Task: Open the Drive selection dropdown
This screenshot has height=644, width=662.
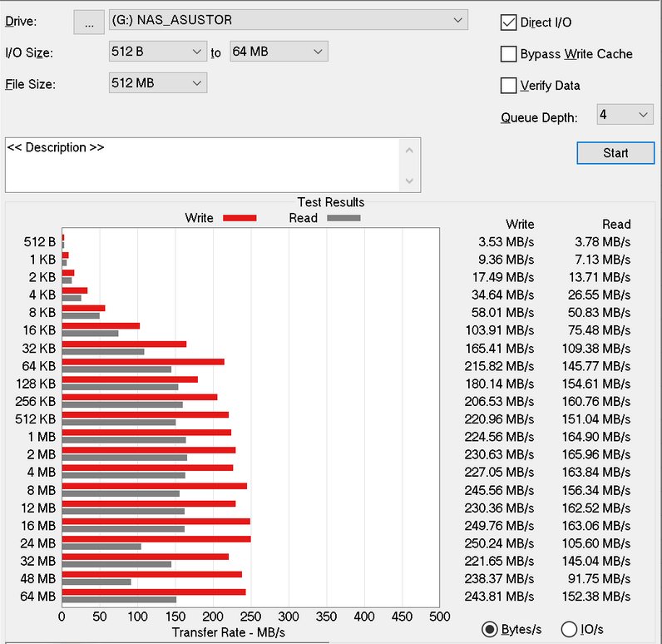Action: point(289,20)
